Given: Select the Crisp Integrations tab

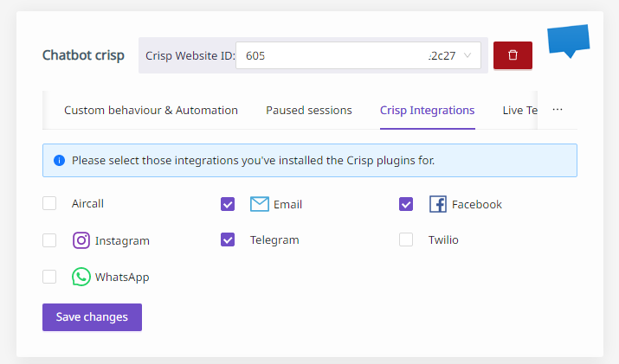Looking at the screenshot, I should click(427, 111).
